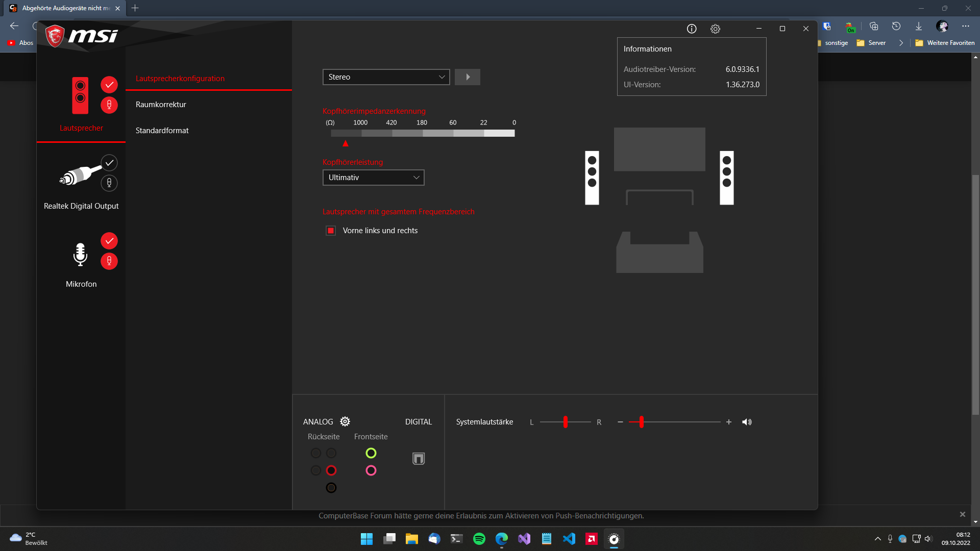Switch to the Raumkorrektur tab
Screen dimensions: 980x551
tap(160, 104)
